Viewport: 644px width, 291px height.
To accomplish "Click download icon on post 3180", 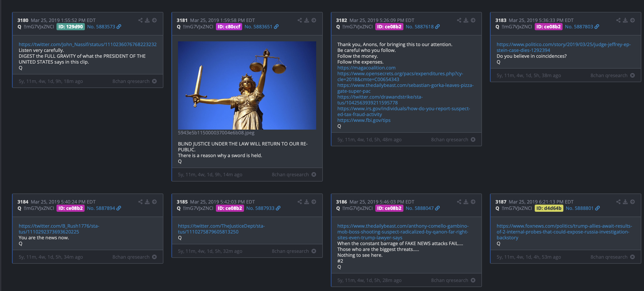I will point(147,20).
